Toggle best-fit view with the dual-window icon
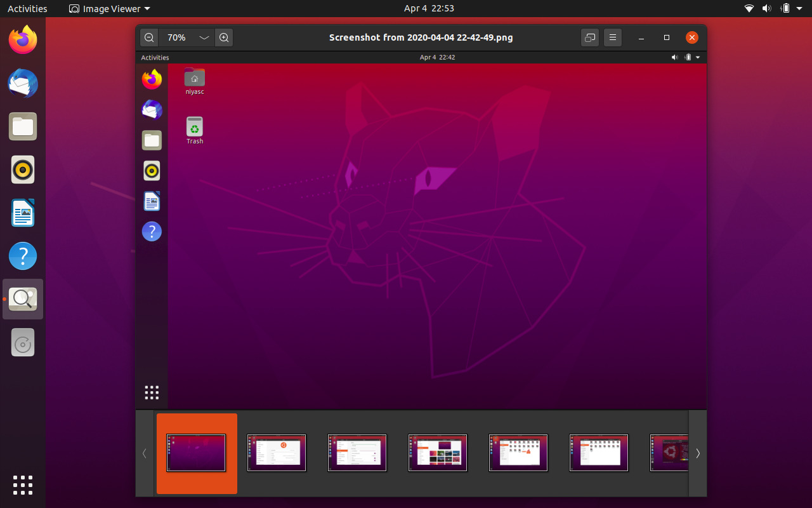The width and height of the screenshot is (812, 508). coord(589,37)
